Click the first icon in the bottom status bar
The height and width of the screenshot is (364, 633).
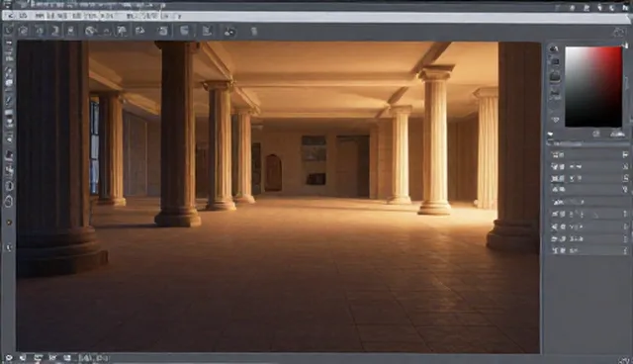click(9, 357)
